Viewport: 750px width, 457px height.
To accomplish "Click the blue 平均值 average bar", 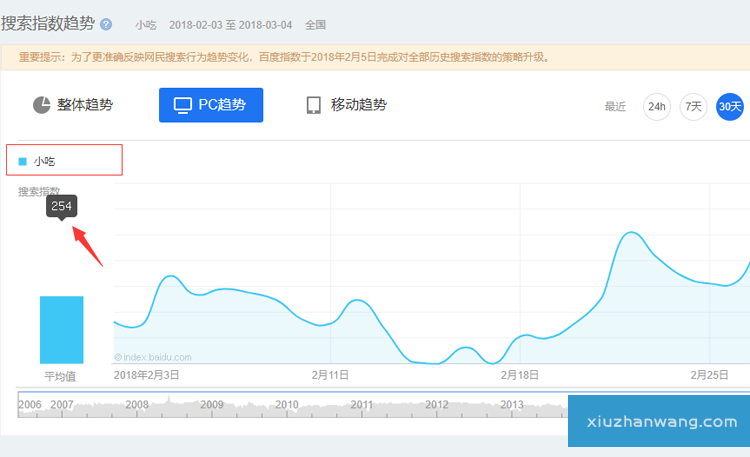I will tap(61, 329).
